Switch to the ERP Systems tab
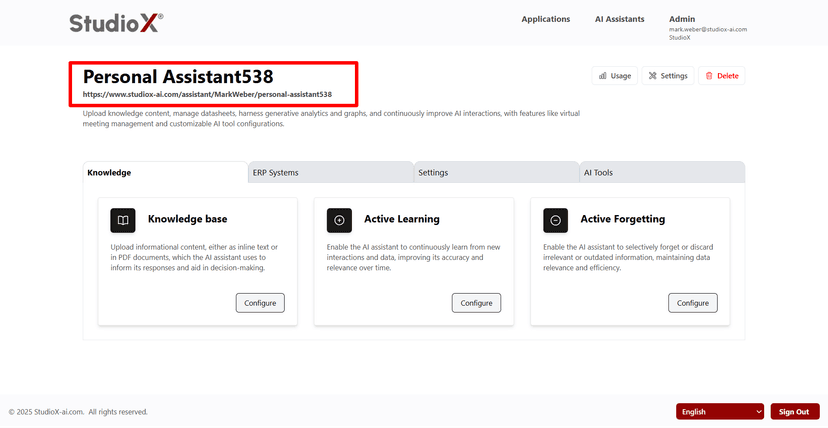Viewport: 828px width, 428px height. coord(331,173)
